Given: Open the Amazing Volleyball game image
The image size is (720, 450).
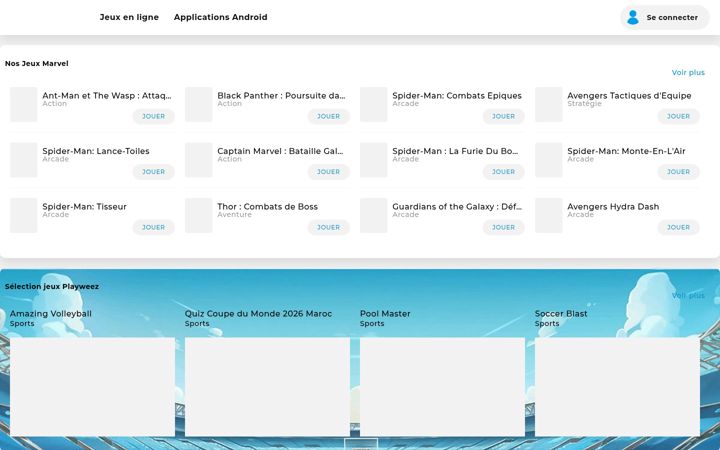Looking at the screenshot, I should pos(92,387).
